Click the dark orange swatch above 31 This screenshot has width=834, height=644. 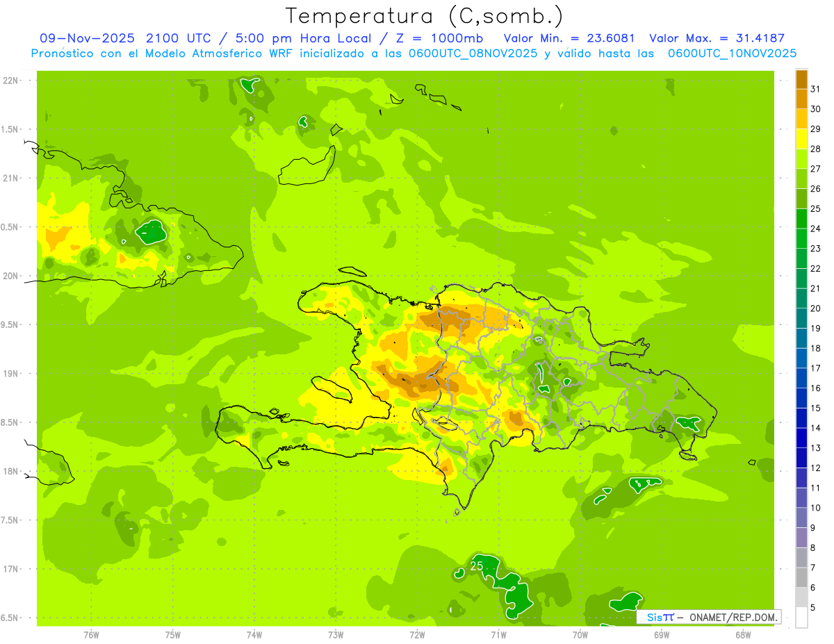(x=802, y=79)
